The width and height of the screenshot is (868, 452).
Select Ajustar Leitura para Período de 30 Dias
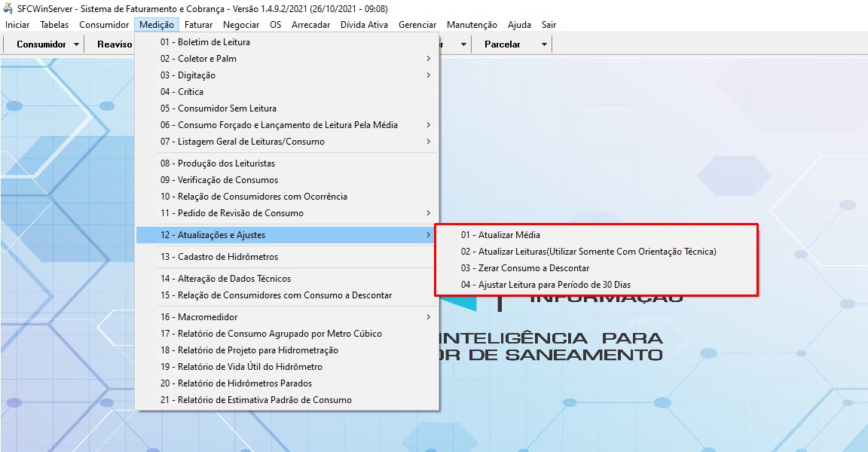click(546, 285)
